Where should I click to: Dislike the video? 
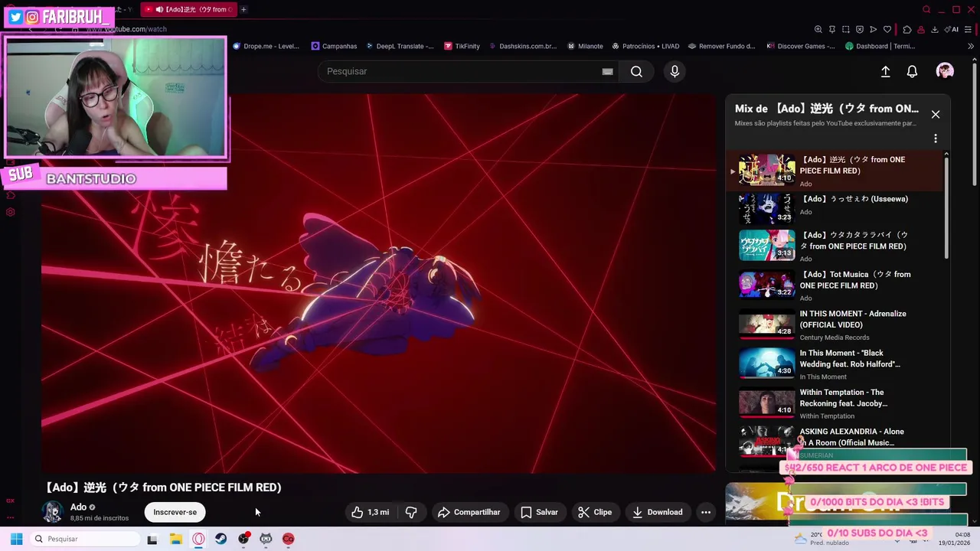411,512
